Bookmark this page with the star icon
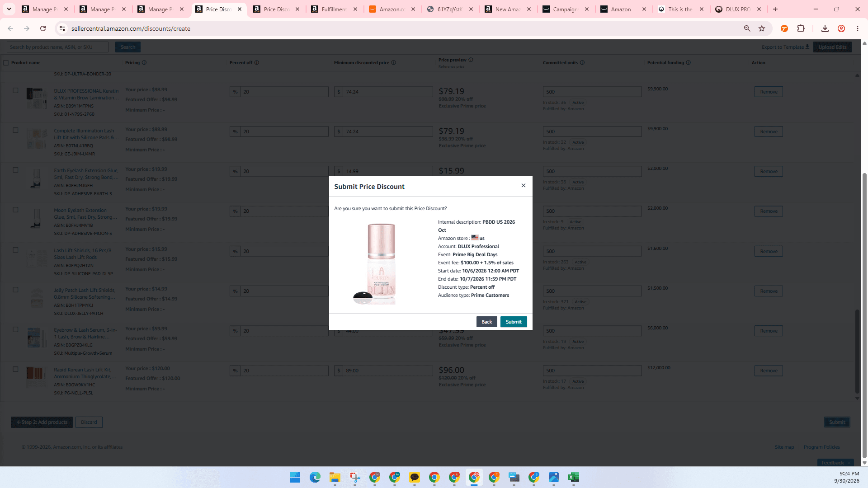Image resolution: width=868 pixels, height=488 pixels. 762,28
